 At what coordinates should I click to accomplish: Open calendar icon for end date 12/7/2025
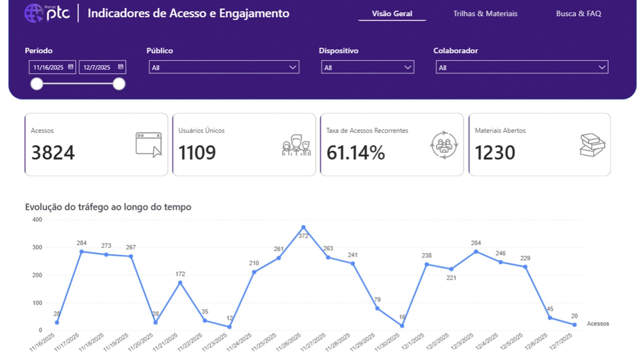(x=120, y=67)
